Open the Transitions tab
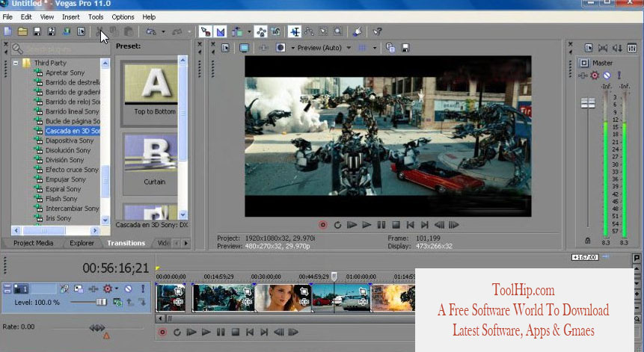Viewport: 644px width, 352px height. pyautogui.click(x=126, y=243)
